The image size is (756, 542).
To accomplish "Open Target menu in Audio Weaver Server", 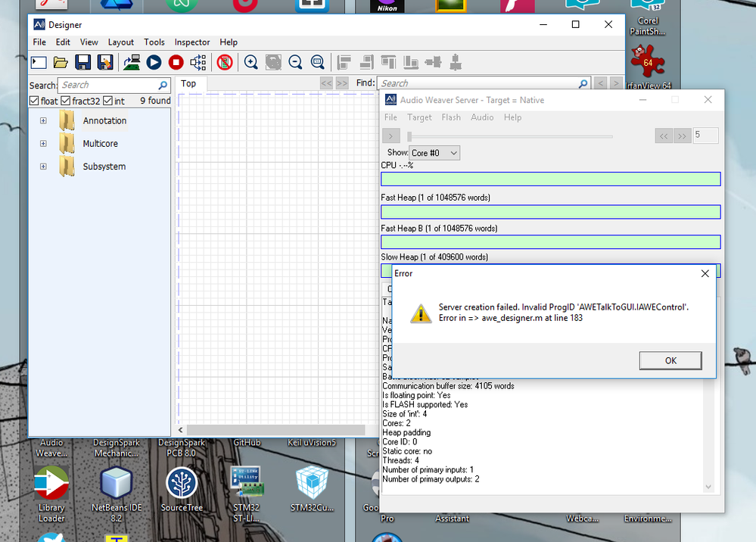I will (x=419, y=117).
